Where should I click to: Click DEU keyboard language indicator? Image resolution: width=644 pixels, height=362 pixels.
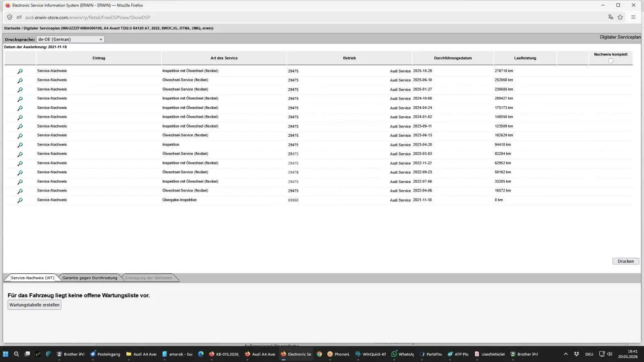click(x=589, y=354)
